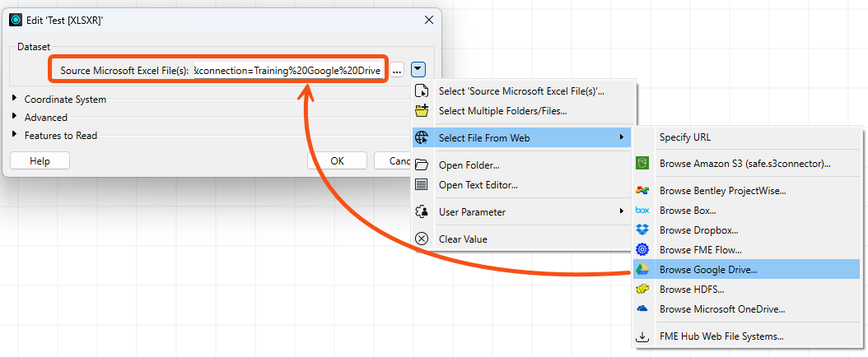Click the Clear Value circled-X icon
This screenshot has height=357, width=868.
[x=422, y=239]
